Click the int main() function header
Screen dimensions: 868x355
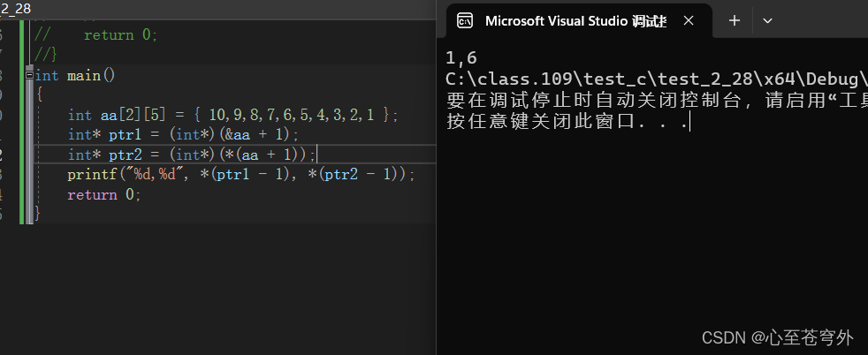click(x=74, y=75)
